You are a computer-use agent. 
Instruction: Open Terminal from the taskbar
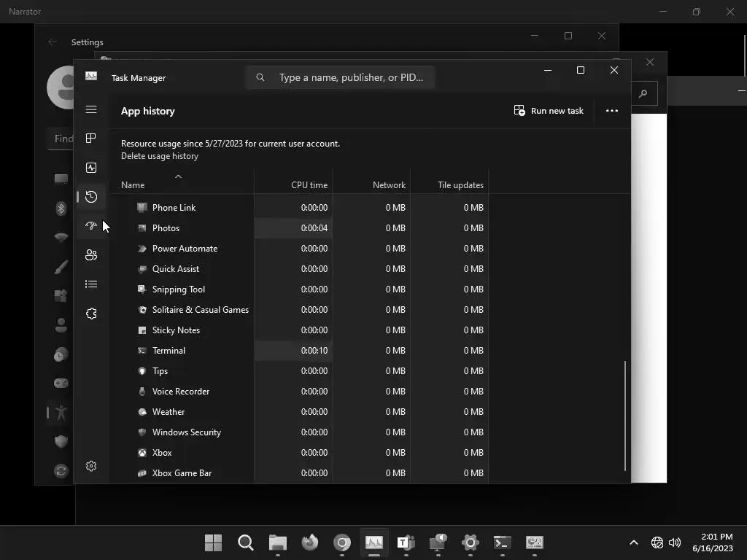[502, 542]
